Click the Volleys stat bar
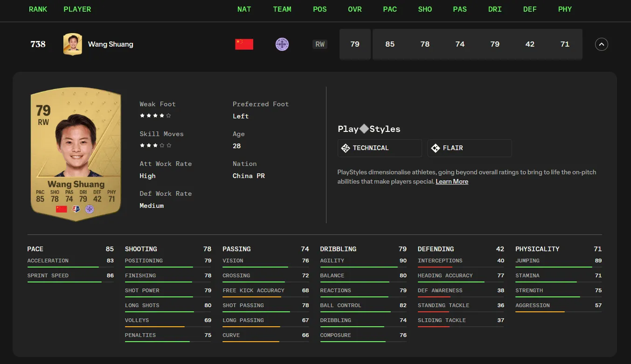631x364 pixels. pos(168,327)
